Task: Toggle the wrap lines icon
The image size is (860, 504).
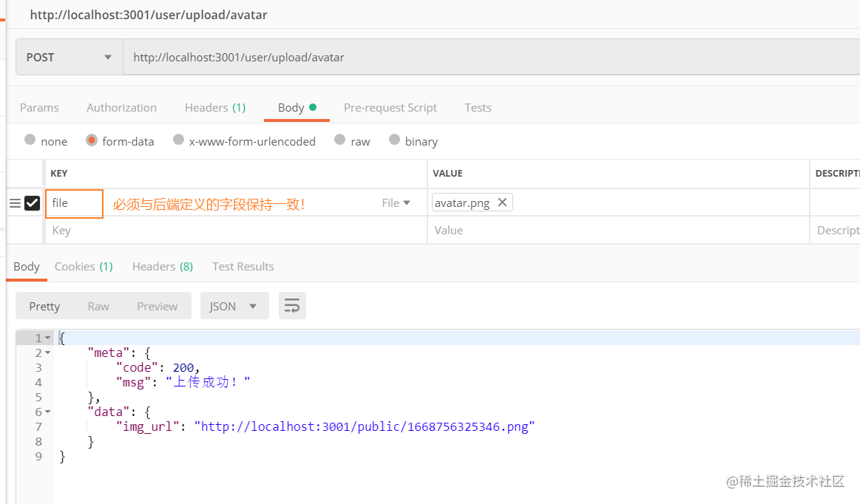Action: coord(292,305)
